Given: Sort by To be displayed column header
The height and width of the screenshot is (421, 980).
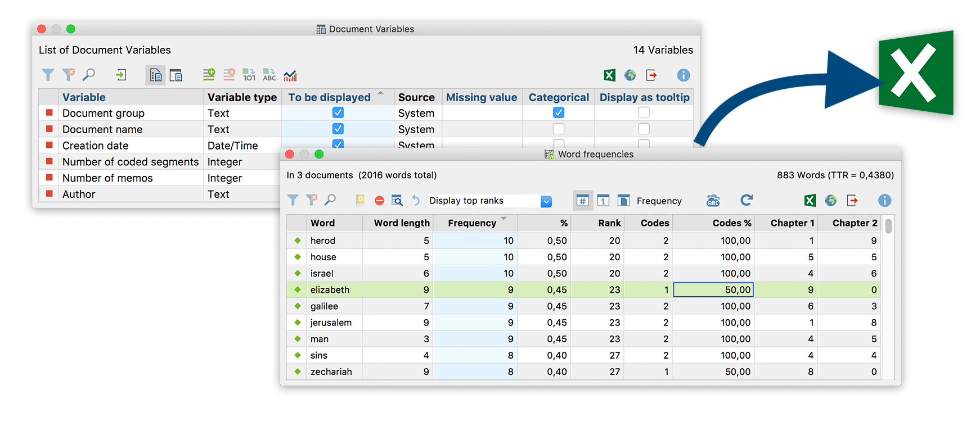Looking at the screenshot, I should point(330,97).
